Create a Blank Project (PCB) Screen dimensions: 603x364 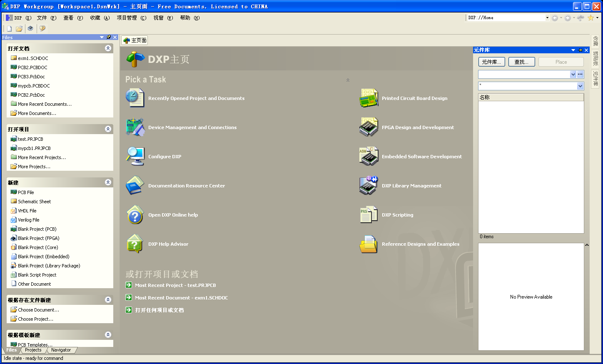click(x=37, y=229)
